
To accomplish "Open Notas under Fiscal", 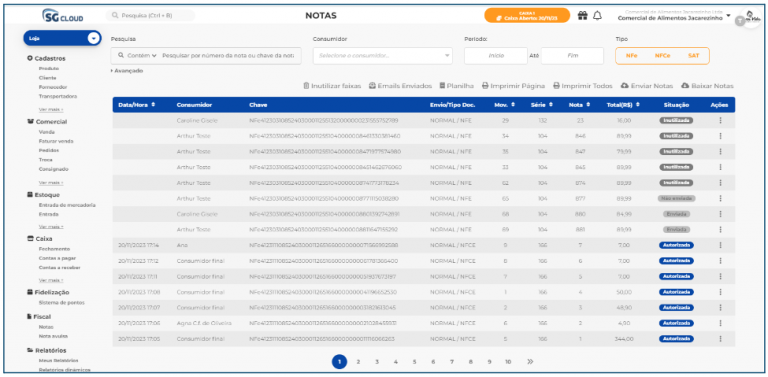I will [x=46, y=327].
